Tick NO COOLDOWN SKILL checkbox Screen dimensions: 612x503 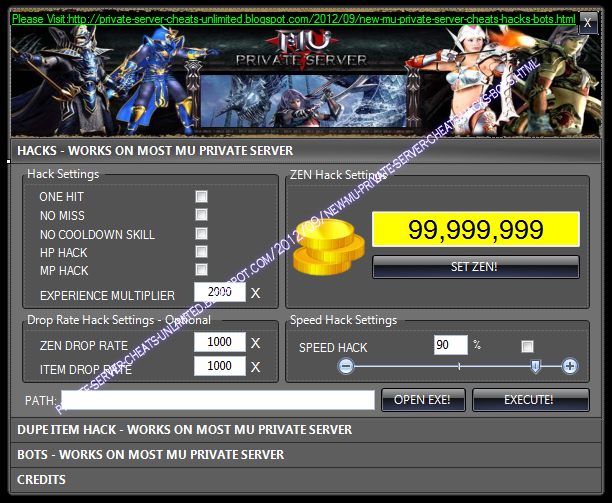click(x=201, y=233)
